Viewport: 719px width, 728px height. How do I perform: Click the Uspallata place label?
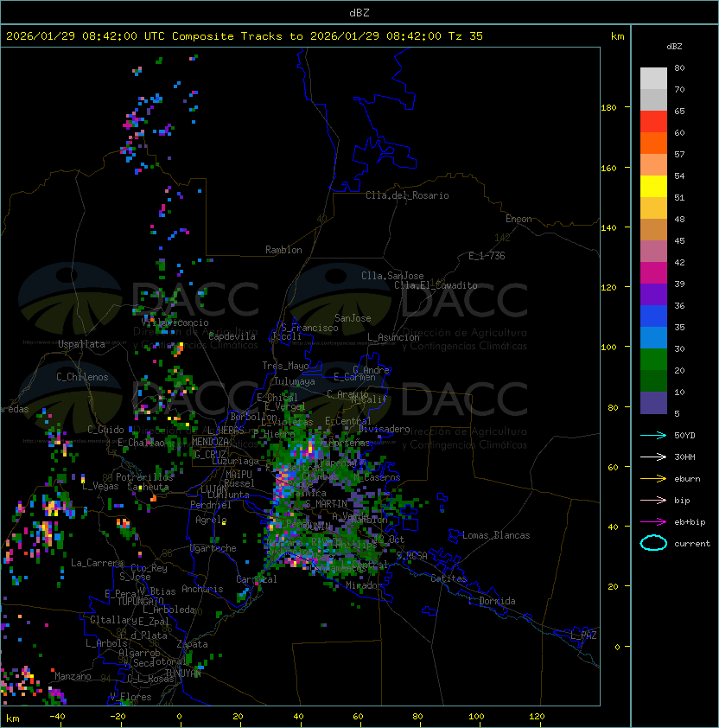point(81,344)
